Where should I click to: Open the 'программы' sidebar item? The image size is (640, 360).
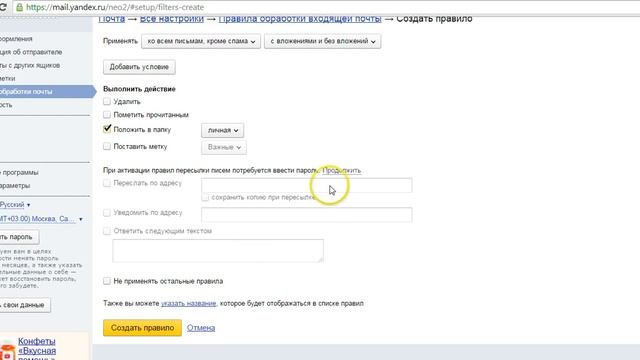(20, 173)
